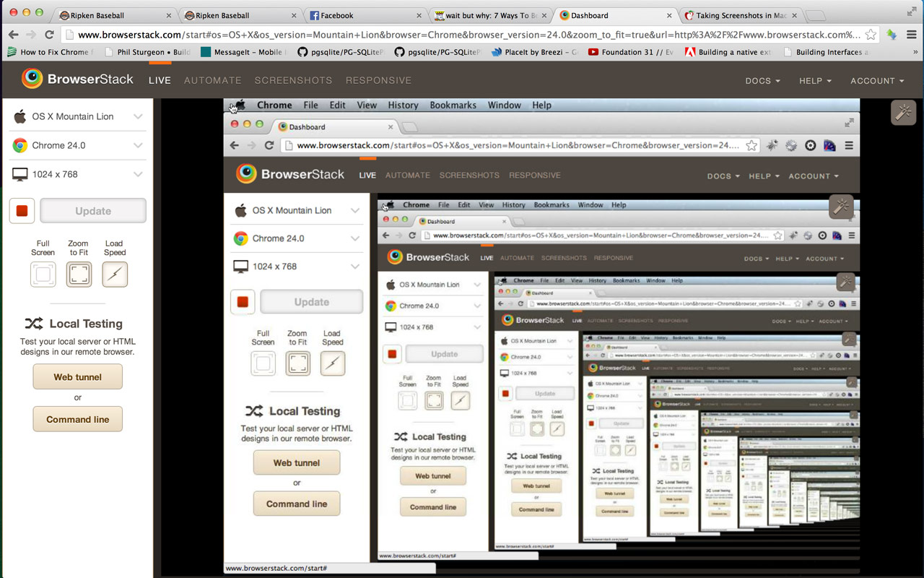Click the outer Update button
The width and height of the screenshot is (924, 578).
(93, 211)
